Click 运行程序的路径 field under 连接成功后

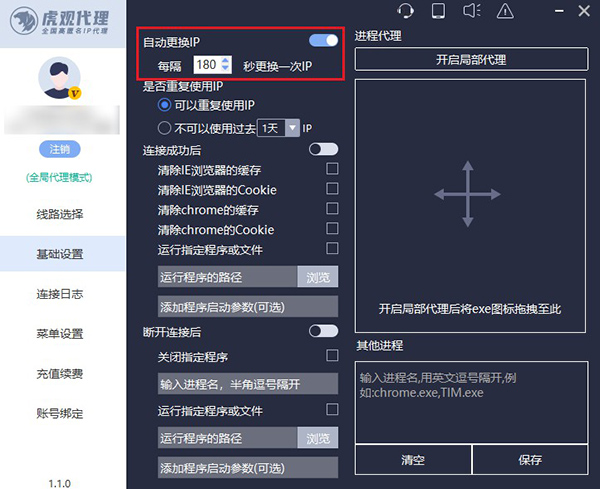[228, 277]
